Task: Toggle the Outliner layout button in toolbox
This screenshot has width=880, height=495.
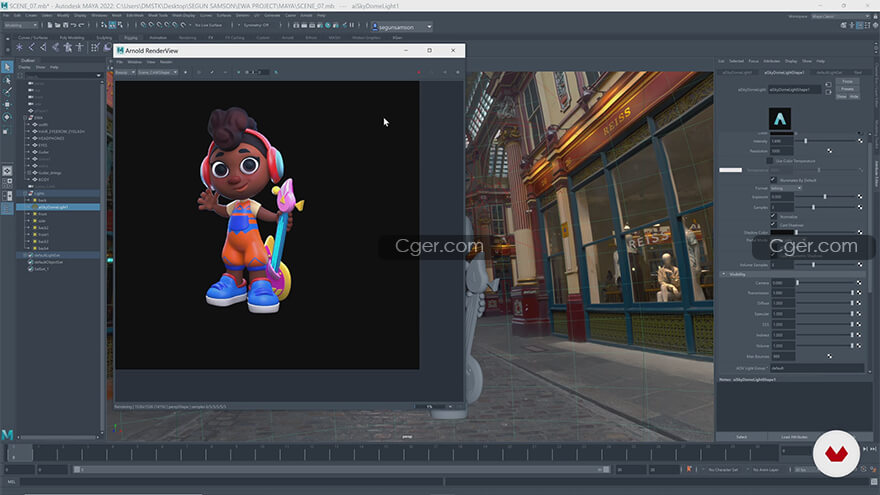Action: (x=7, y=208)
